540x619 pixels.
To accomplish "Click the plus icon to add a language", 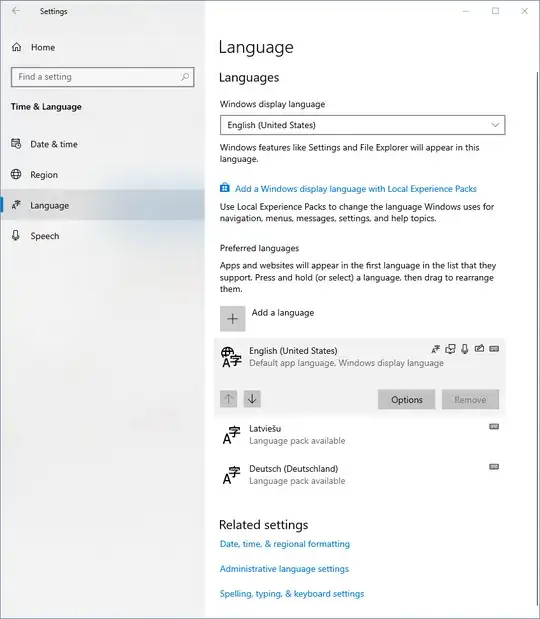I will (x=232, y=319).
